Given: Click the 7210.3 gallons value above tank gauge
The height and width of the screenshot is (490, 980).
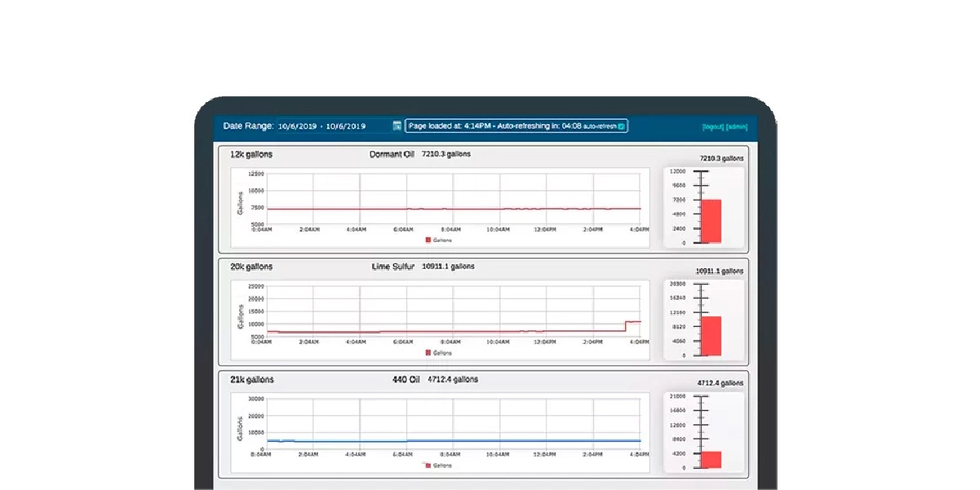Looking at the screenshot, I should coord(721,158).
